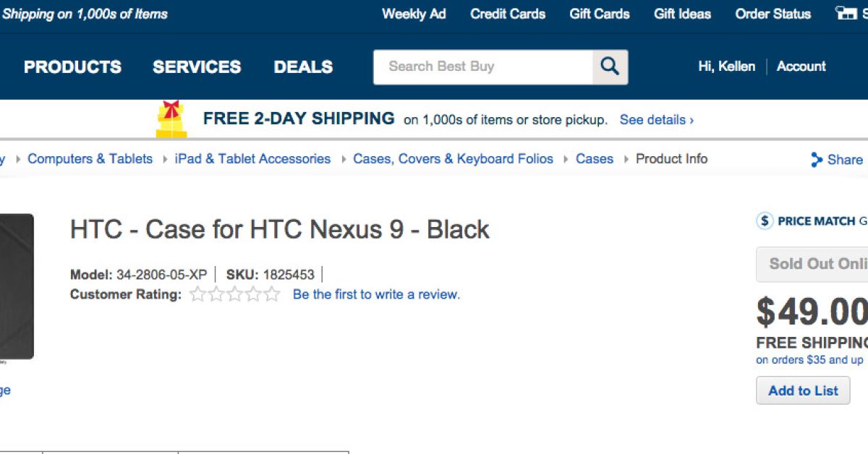The height and width of the screenshot is (454, 868).
Task: Go to Credit Cards page
Action: click(x=508, y=14)
